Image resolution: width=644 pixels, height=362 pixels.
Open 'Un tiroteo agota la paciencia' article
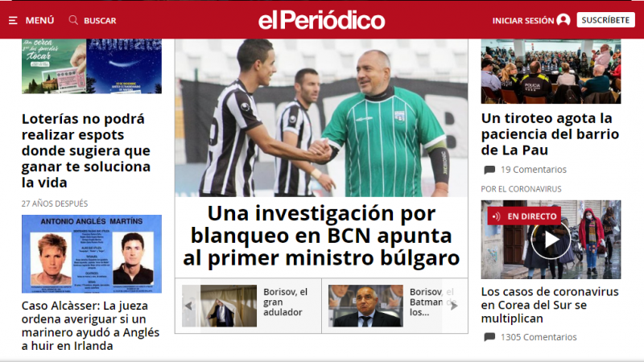[x=550, y=134]
